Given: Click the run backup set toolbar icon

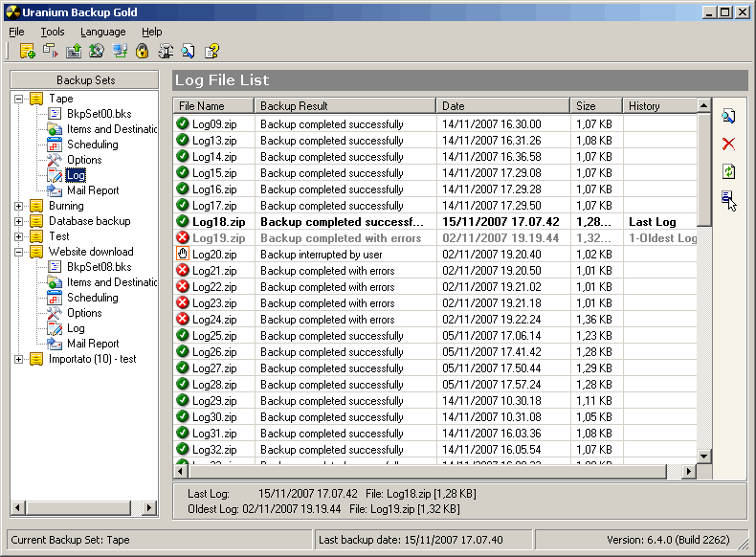Looking at the screenshot, I should click(50, 51).
